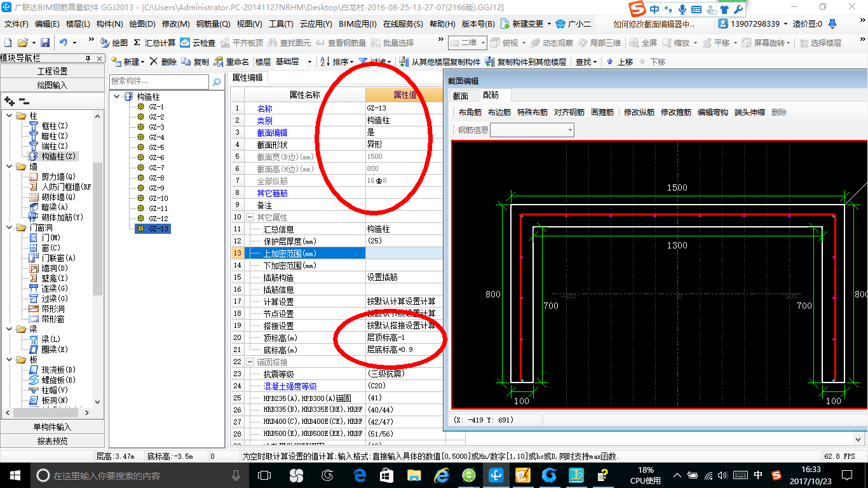Collapse the 板 folder

10,360
